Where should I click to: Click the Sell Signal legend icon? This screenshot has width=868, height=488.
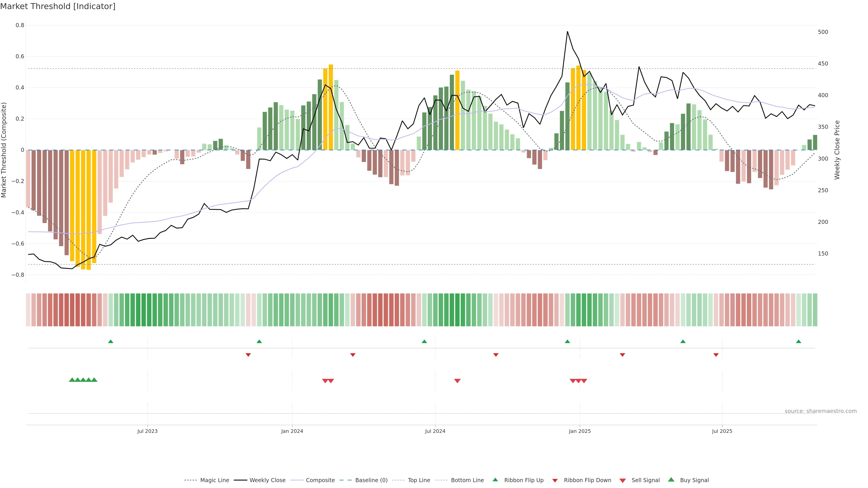[x=623, y=481]
